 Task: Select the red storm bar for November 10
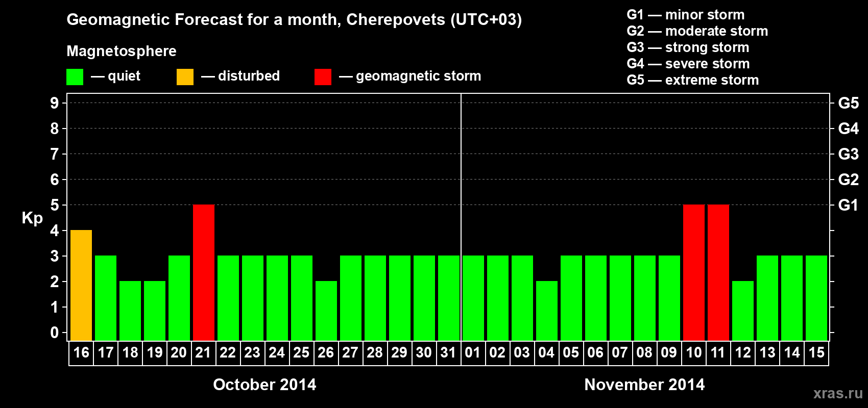point(694,272)
